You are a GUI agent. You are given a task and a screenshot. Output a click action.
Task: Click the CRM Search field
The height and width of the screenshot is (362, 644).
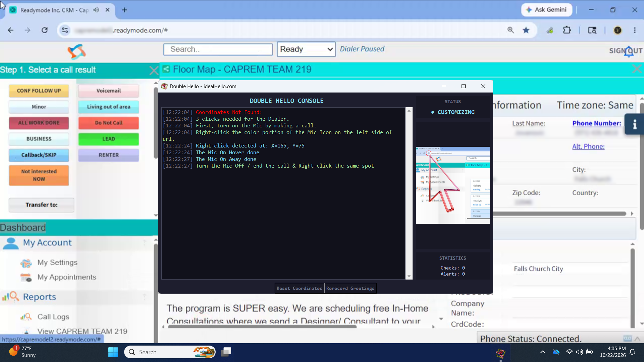(x=218, y=49)
